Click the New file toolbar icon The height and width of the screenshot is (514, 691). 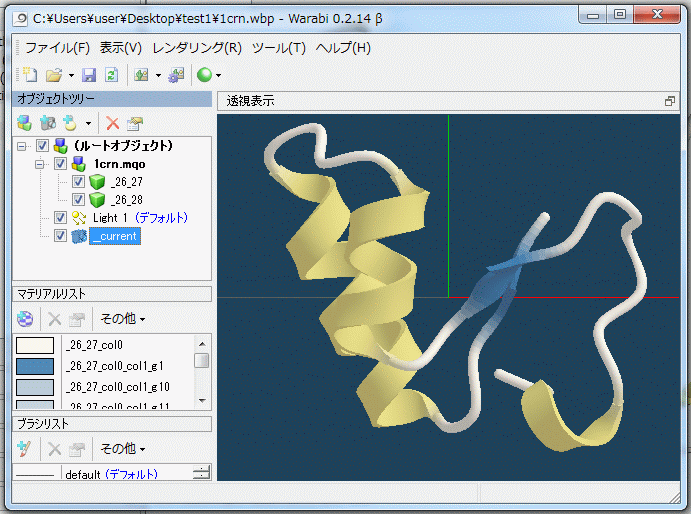pos(31,75)
